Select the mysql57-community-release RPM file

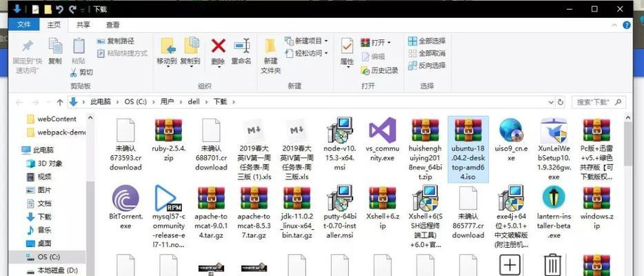[168, 217]
